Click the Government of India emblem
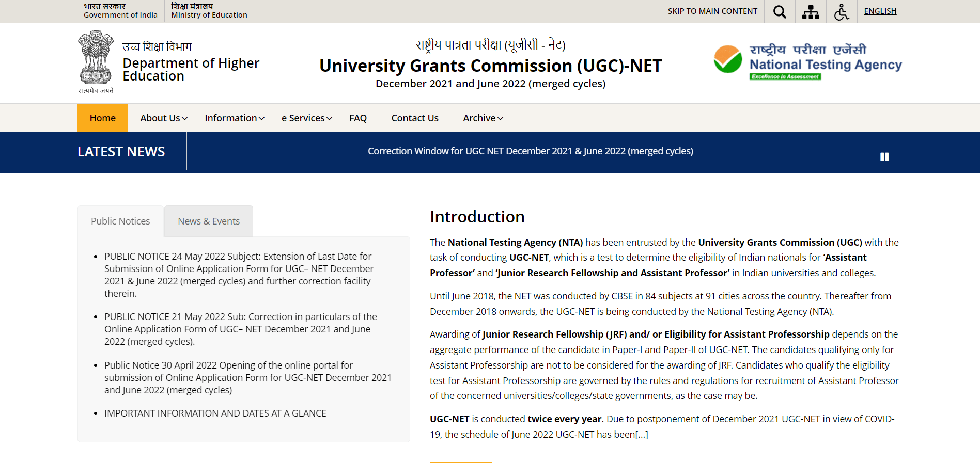The image size is (980, 463). click(x=96, y=61)
